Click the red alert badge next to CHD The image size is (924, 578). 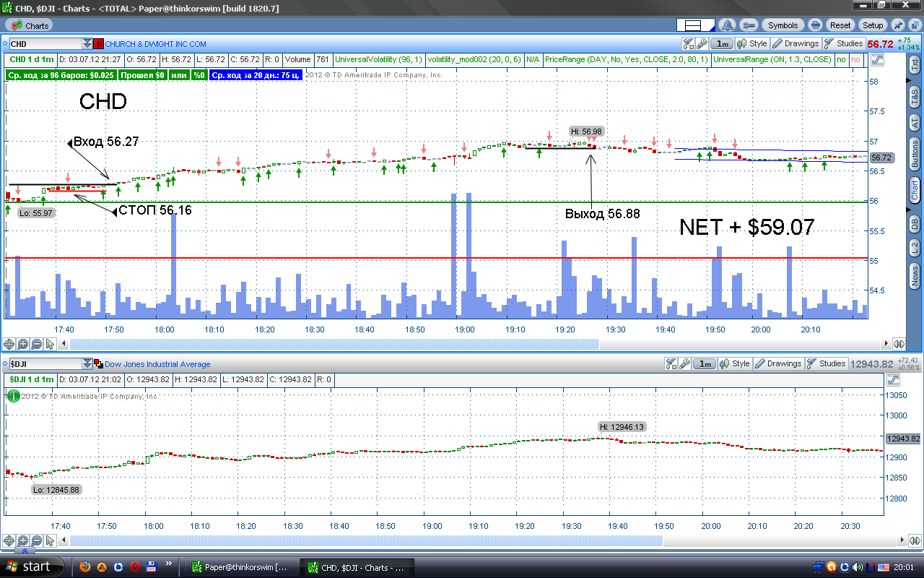[99, 44]
